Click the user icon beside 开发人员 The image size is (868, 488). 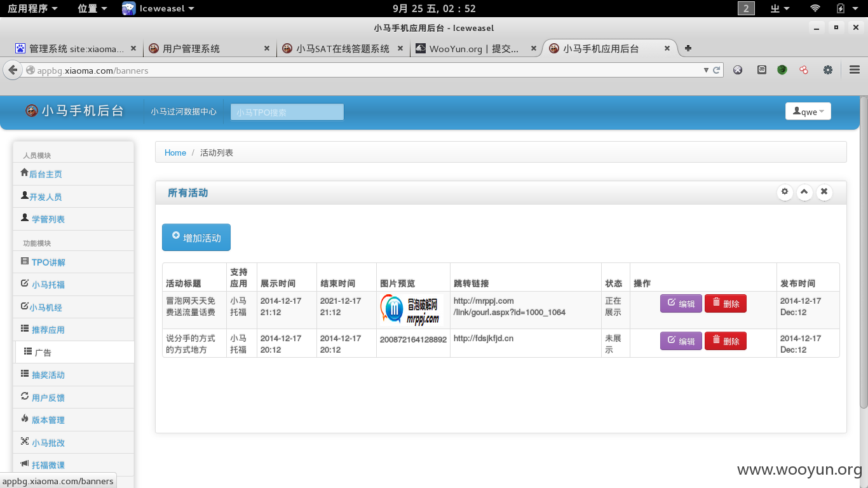25,196
